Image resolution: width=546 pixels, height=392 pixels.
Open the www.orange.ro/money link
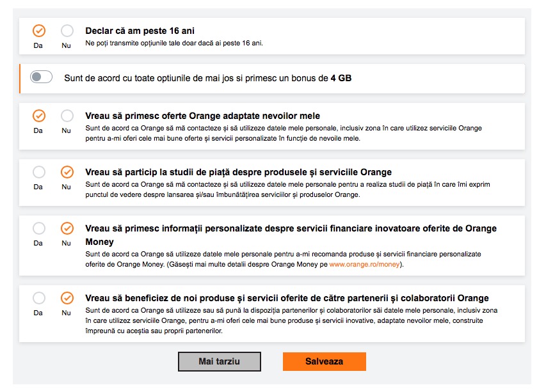[364, 264]
